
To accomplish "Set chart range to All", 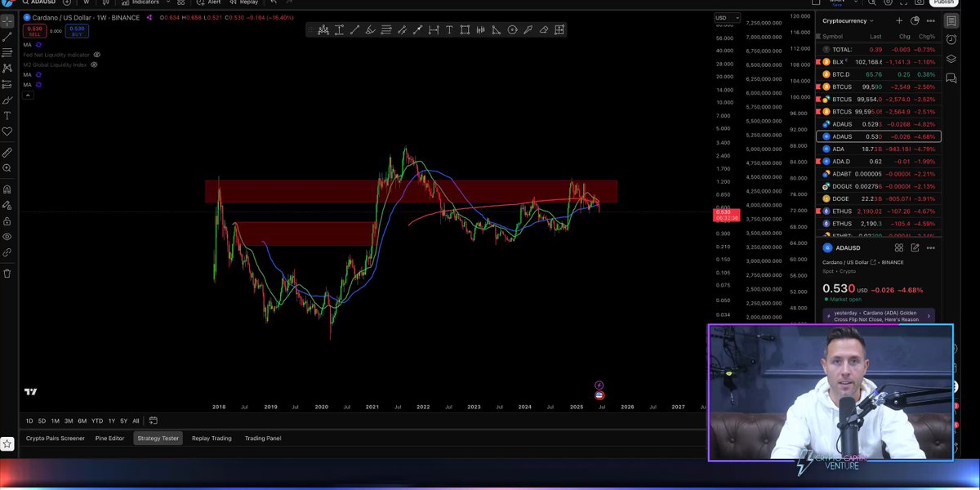I will [x=136, y=421].
